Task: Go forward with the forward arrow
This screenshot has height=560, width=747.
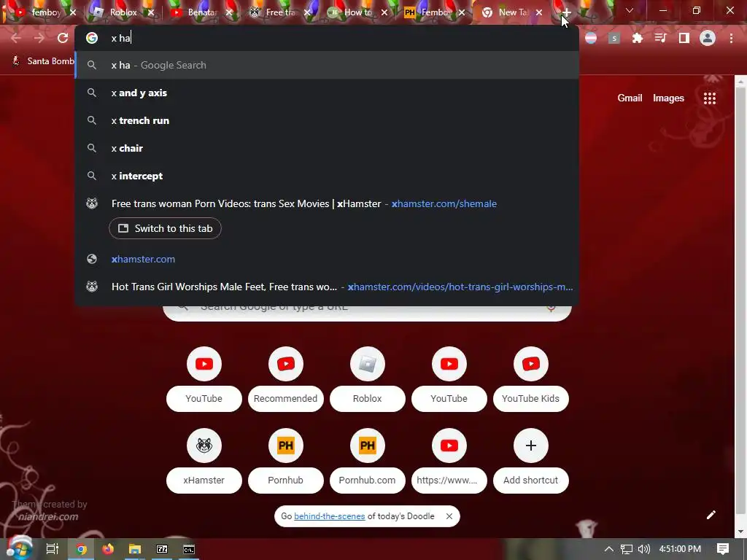Action: pyautogui.click(x=39, y=38)
